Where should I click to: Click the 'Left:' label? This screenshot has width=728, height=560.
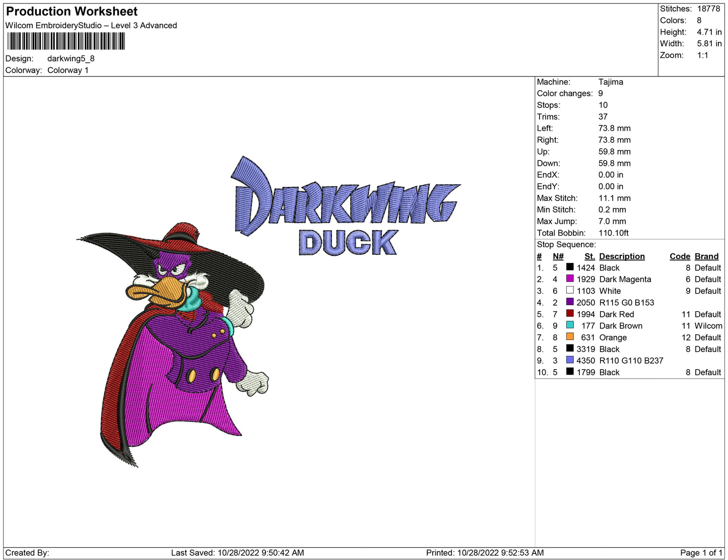tap(545, 128)
